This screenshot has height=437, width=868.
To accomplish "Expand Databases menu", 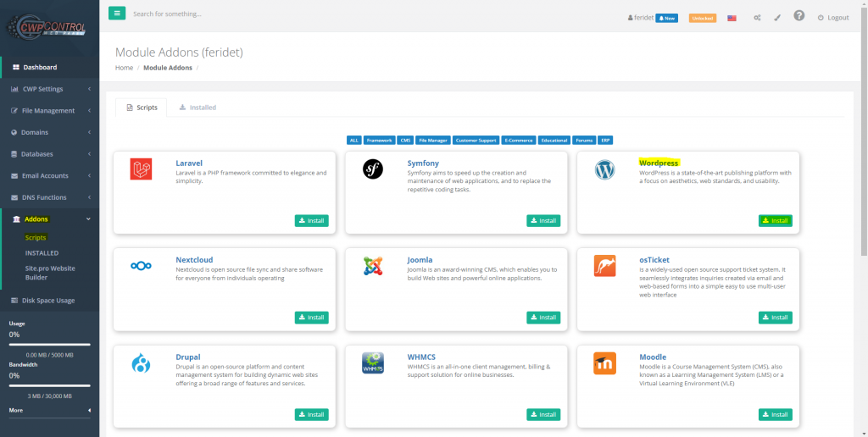I will pos(50,154).
